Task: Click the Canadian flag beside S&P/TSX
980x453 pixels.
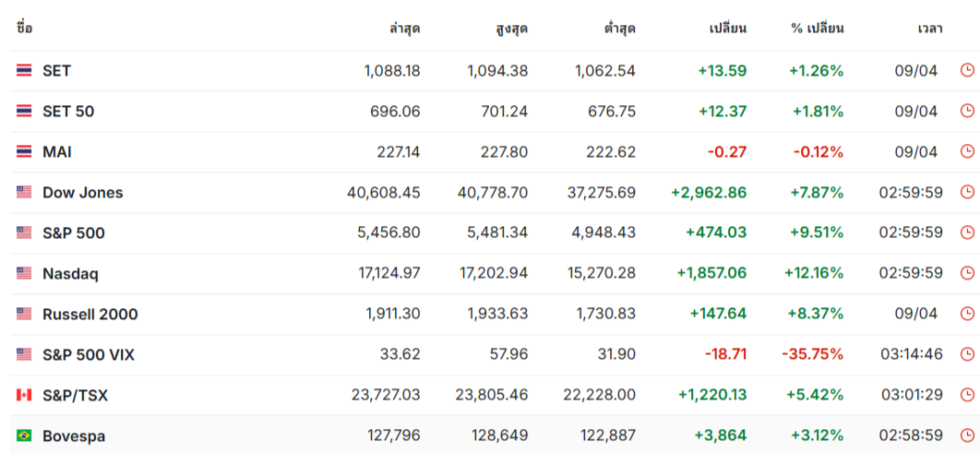Action: pos(24,395)
